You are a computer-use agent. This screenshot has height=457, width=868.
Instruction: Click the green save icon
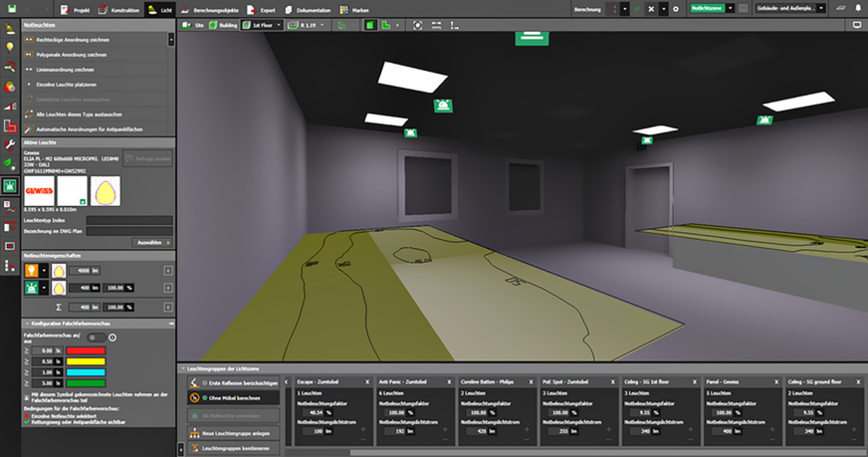point(11,8)
